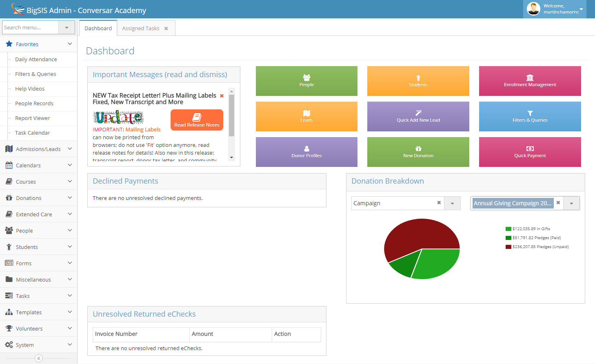Click the Students figure icon in sidebar
This screenshot has width=595, height=364.
(x=9, y=247)
